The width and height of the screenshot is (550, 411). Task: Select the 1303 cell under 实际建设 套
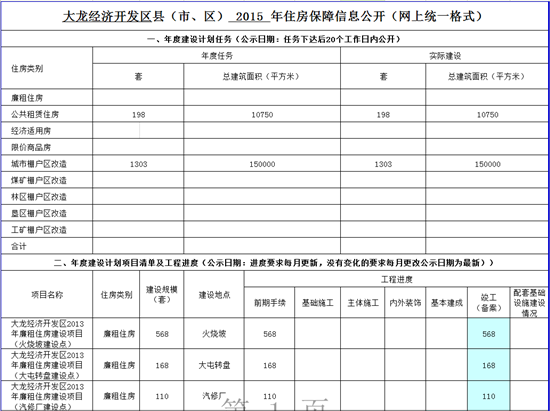[x=383, y=164]
